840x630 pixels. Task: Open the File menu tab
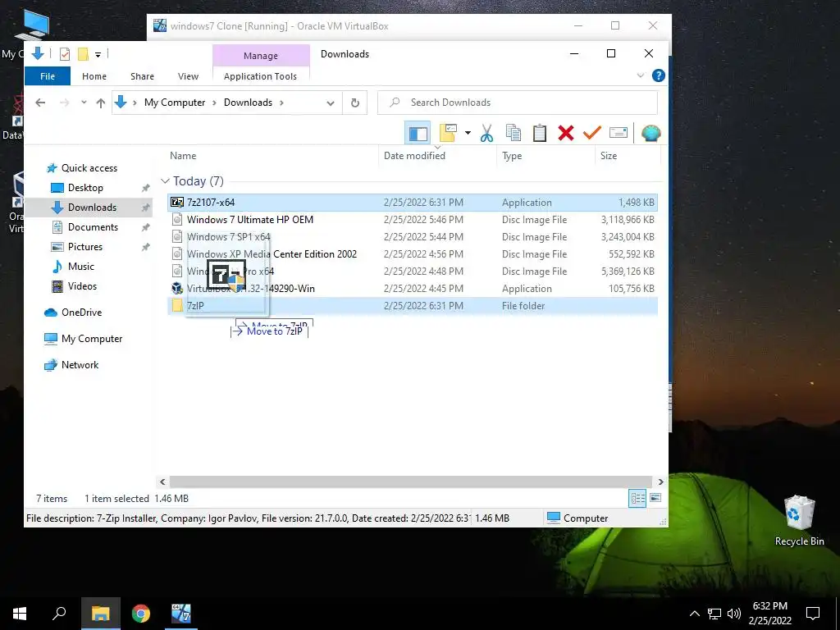(47, 76)
